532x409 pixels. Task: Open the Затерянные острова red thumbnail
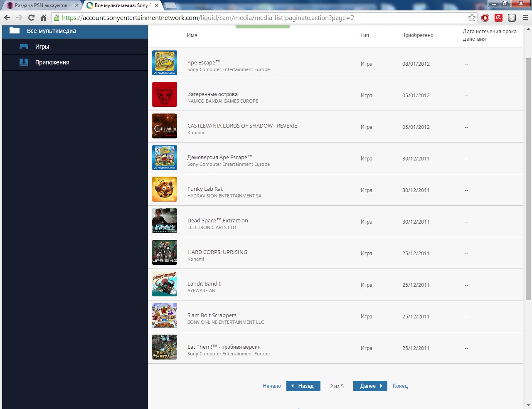(165, 94)
